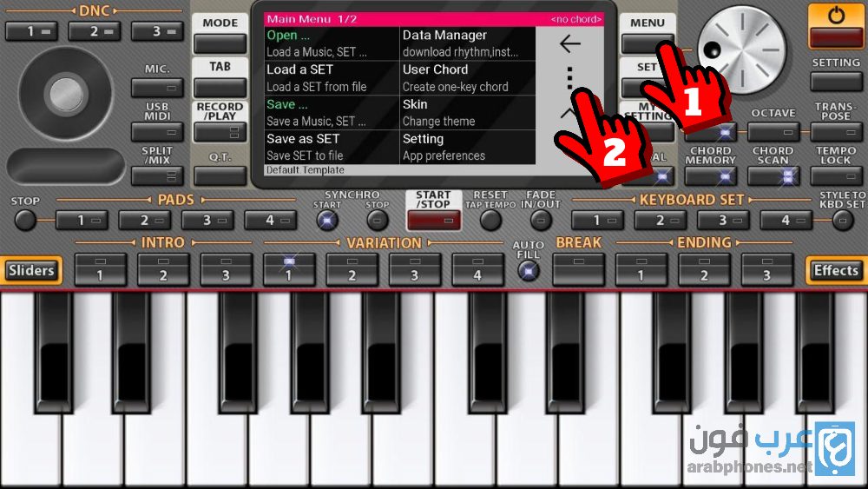The image size is (868, 489).
Task: Select Save as SET menu entry
Action: (x=331, y=147)
